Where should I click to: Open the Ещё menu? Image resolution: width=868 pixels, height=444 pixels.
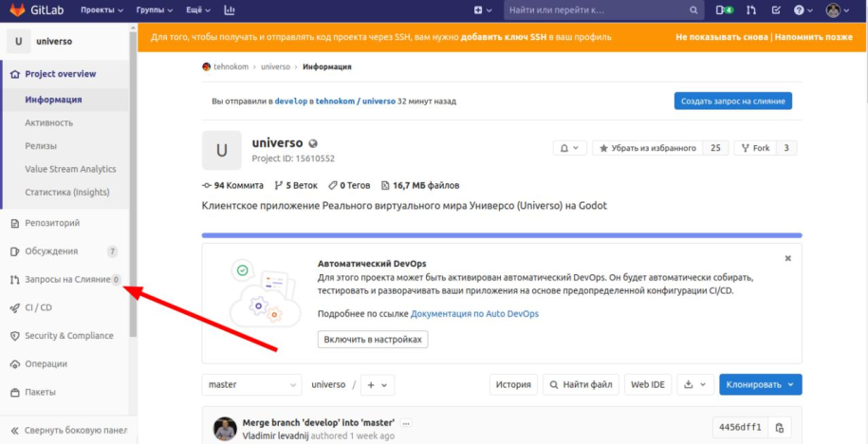pos(199,10)
